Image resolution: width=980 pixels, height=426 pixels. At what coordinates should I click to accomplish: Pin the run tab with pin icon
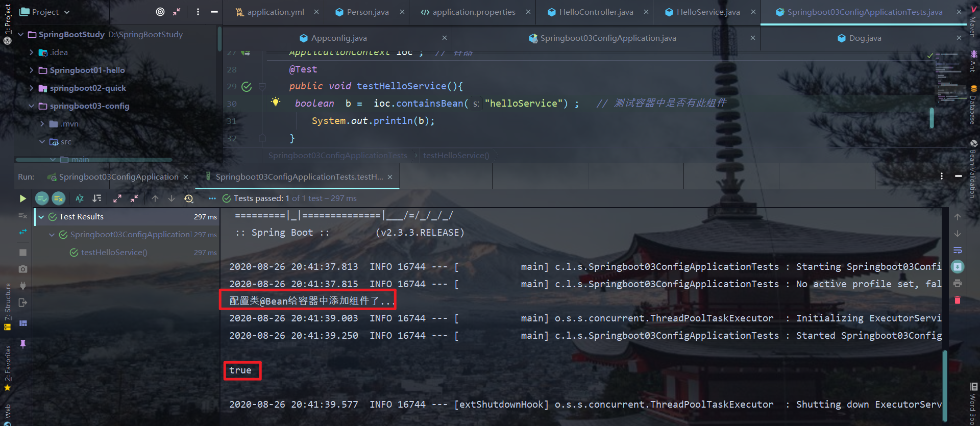(x=22, y=344)
